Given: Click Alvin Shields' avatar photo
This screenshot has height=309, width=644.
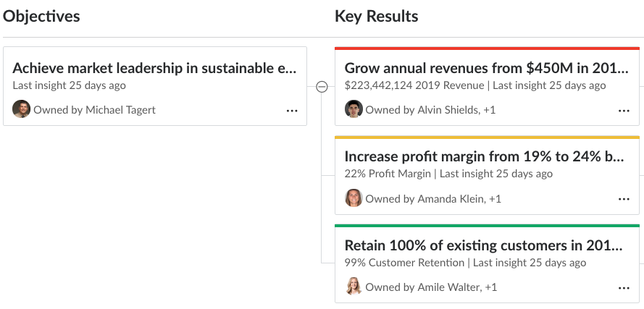Looking at the screenshot, I should [354, 109].
